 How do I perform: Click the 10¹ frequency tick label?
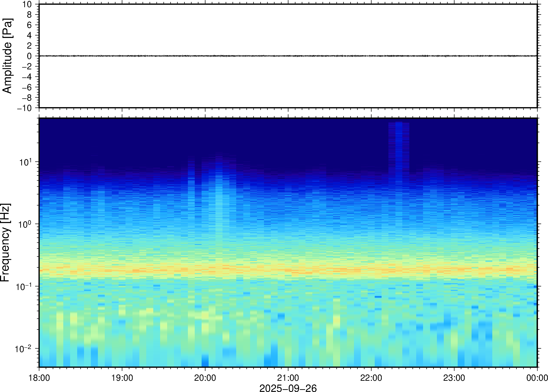point(26,162)
